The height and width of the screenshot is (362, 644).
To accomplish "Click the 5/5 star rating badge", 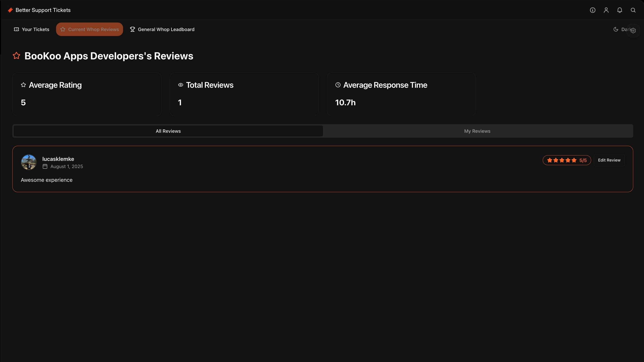I will pyautogui.click(x=567, y=160).
